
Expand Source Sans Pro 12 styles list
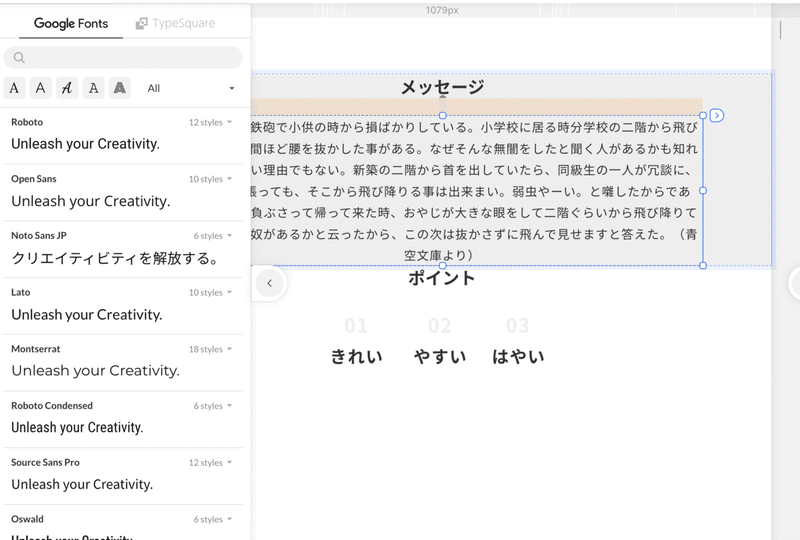click(x=210, y=462)
